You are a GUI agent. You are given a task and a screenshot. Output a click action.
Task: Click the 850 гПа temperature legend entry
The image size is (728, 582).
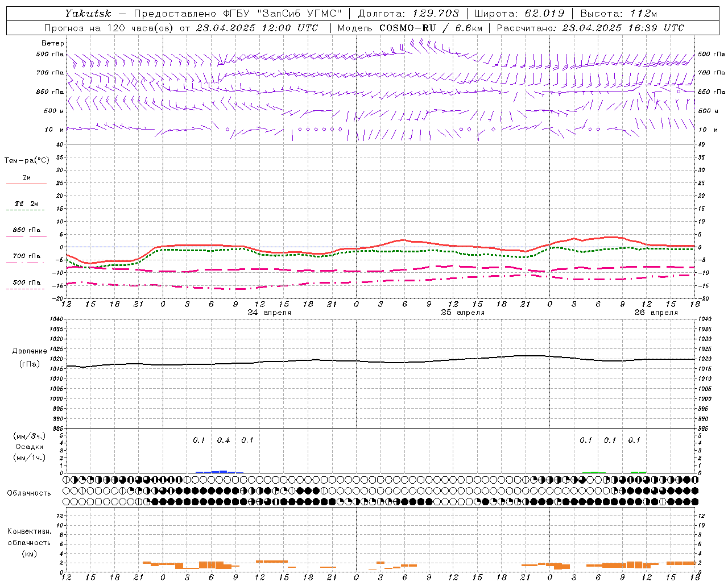[27, 230]
